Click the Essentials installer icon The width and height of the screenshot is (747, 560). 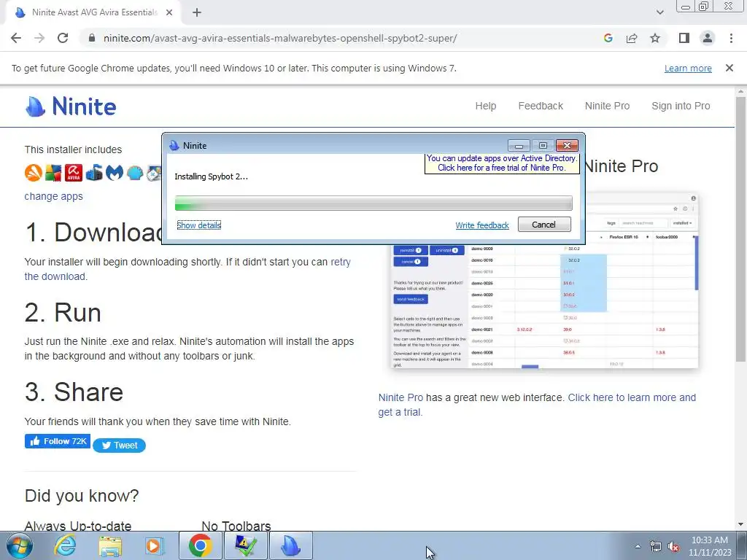pyautogui.click(x=94, y=172)
